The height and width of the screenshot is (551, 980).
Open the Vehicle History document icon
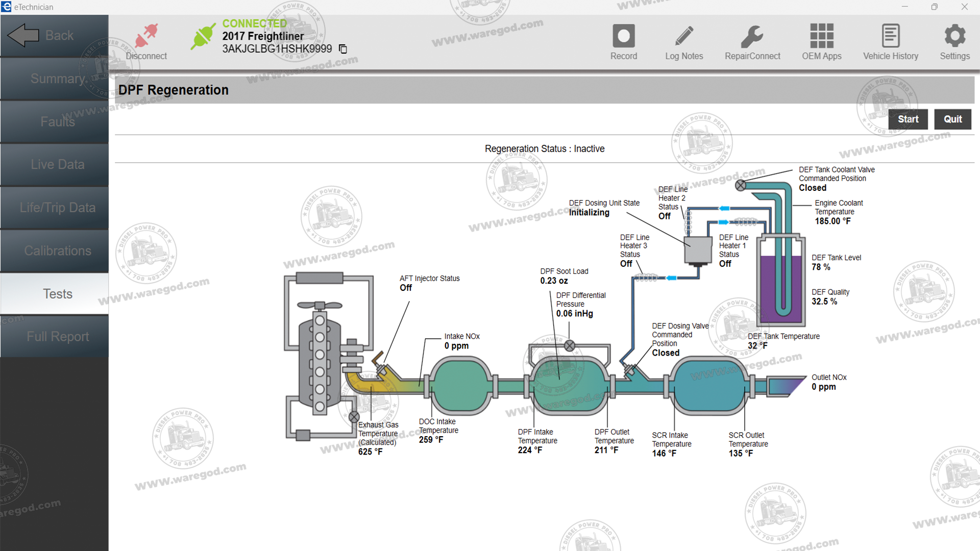(890, 36)
